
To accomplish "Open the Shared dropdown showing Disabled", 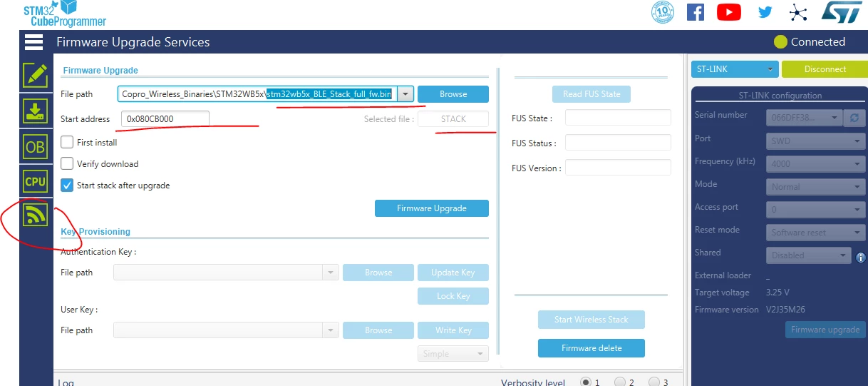I will click(808, 255).
